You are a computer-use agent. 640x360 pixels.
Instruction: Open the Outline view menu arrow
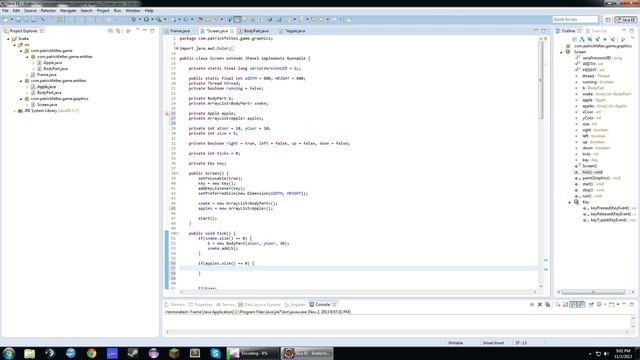tap(633, 38)
